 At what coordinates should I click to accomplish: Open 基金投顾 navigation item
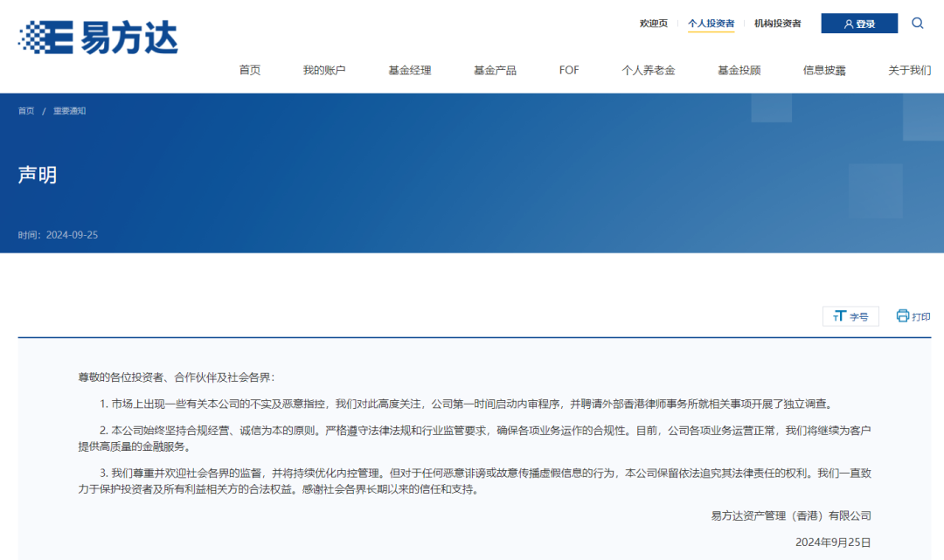click(x=739, y=71)
